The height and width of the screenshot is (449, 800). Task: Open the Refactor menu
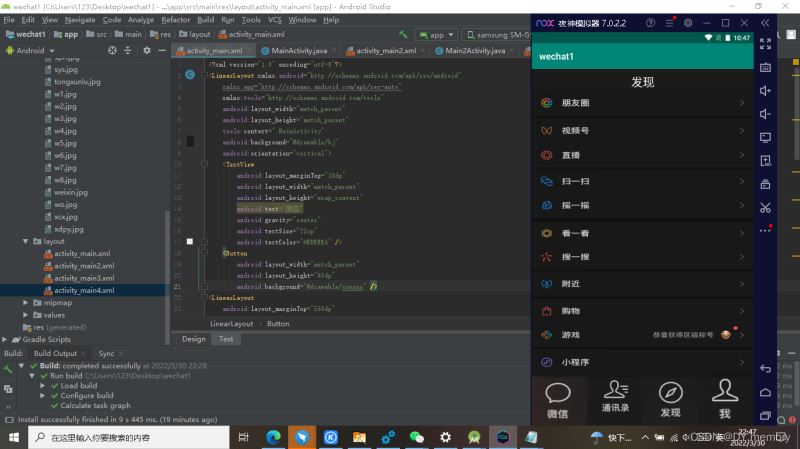coord(176,20)
